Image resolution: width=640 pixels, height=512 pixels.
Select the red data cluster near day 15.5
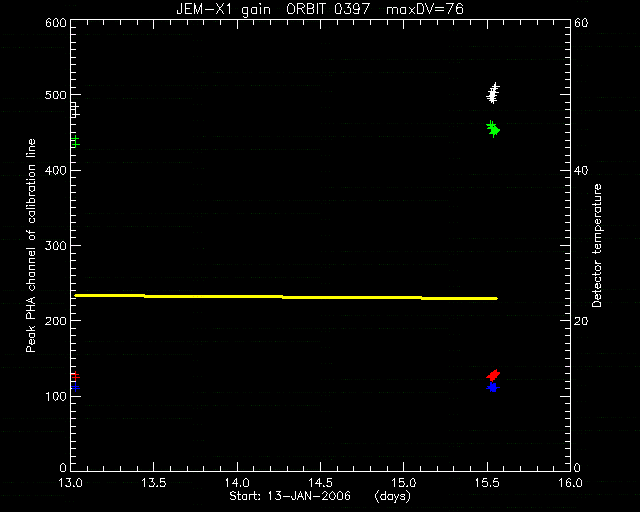493,375
